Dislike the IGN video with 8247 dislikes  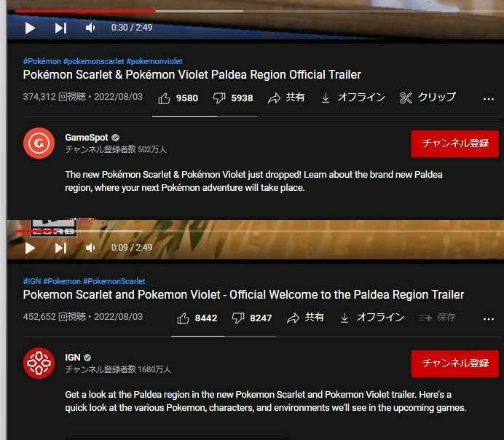pos(252,318)
